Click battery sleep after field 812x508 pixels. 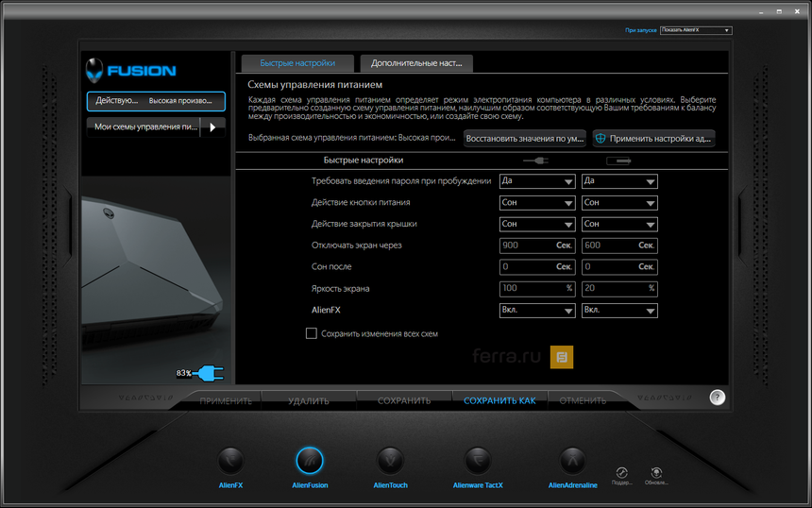tap(619, 266)
